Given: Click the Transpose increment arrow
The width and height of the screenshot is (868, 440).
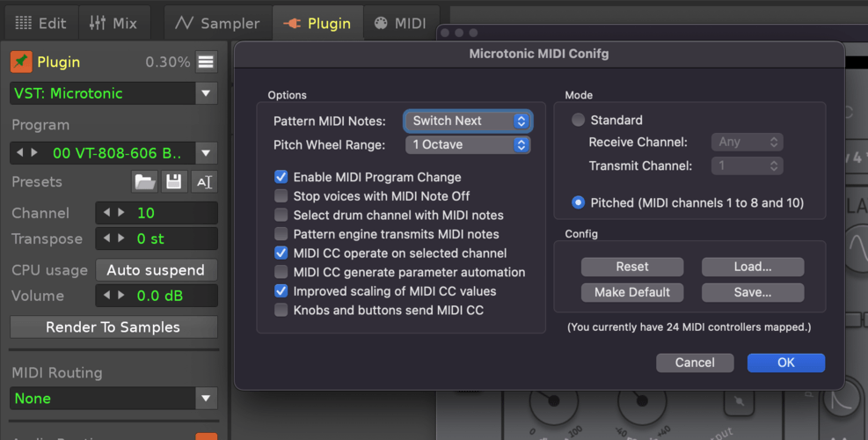Looking at the screenshot, I should coord(121,238).
